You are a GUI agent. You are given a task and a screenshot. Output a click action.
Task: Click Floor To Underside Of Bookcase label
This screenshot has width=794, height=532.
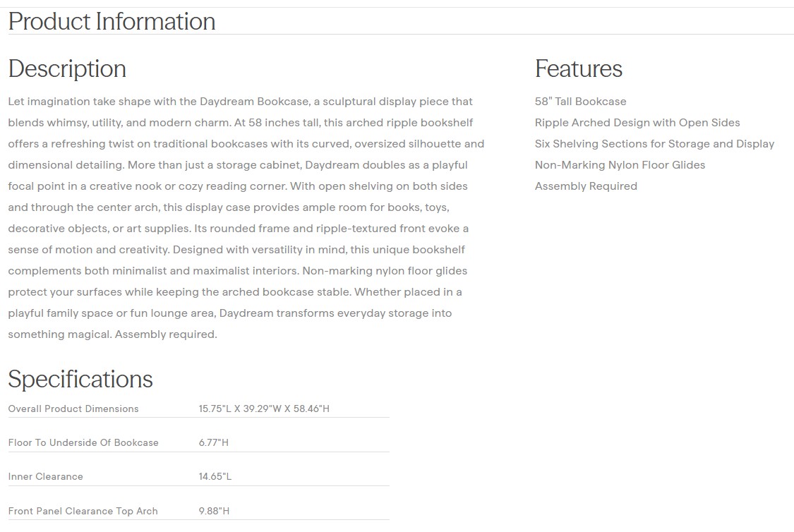coord(83,442)
